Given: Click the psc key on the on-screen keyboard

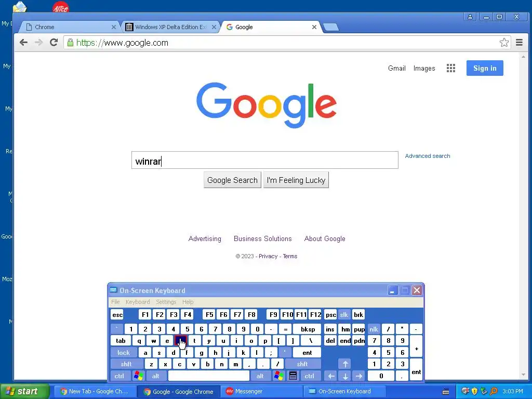Looking at the screenshot, I should coord(331,315).
